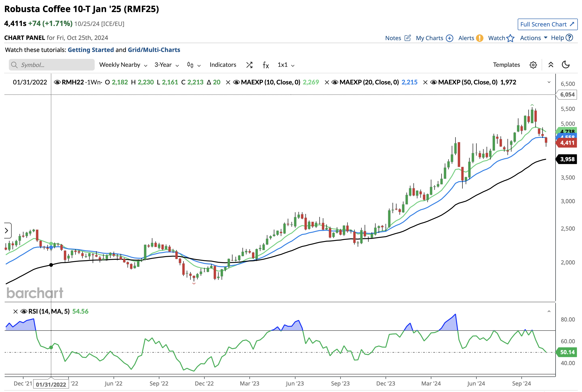Click the Alerts link

(466, 38)
